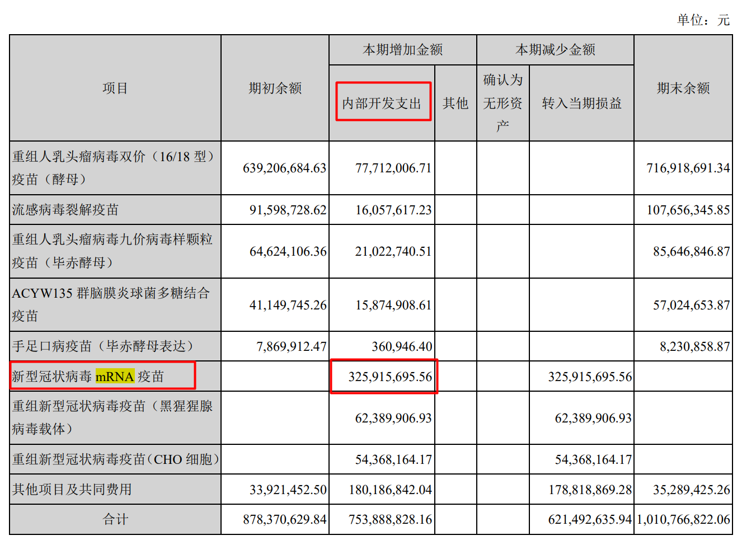Click the row label 重组新型冠状病毒疫苗(CHO 细胞)

coord(116,459)
